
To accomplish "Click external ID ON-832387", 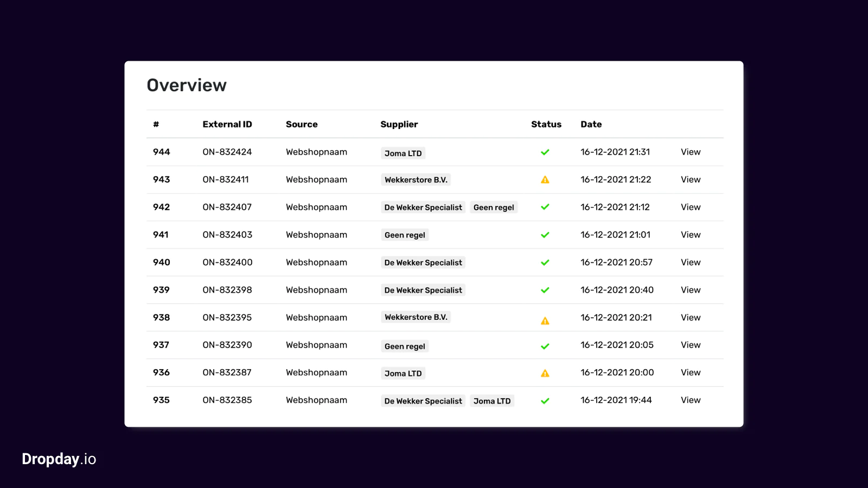I will click(227, 373).
